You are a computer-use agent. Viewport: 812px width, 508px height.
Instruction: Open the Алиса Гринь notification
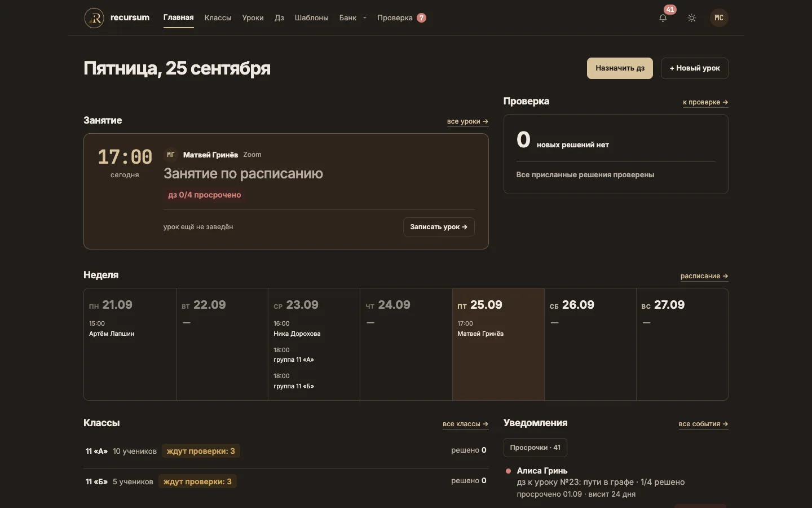[616, 482]
